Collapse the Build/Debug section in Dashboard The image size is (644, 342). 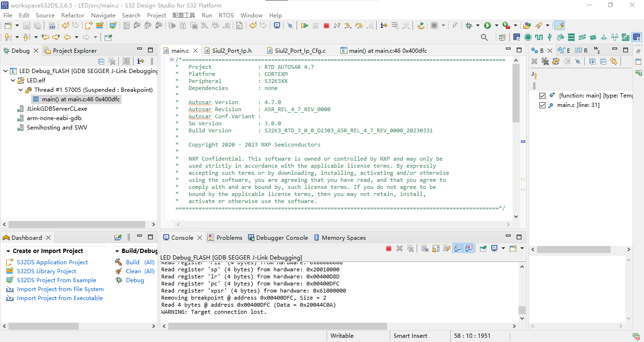click(116, 251)
